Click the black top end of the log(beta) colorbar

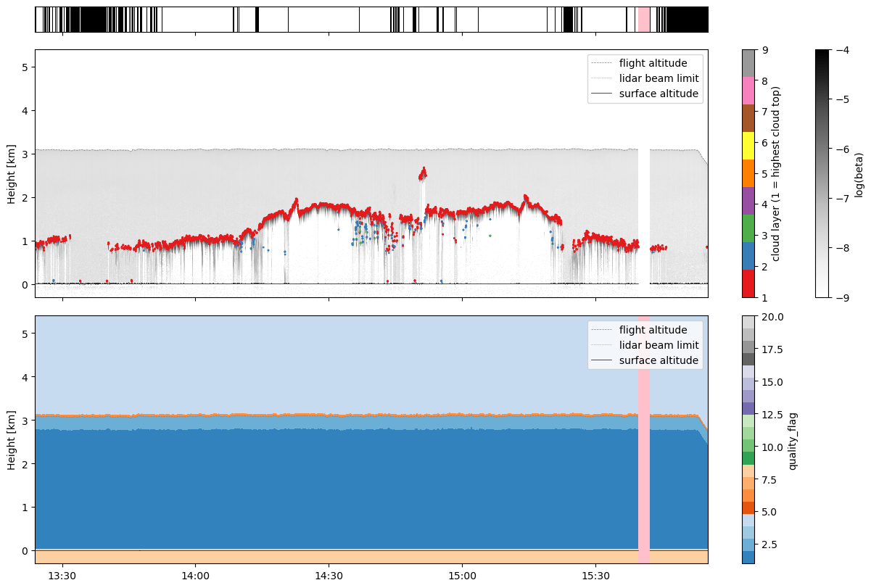tap(822, 53)
